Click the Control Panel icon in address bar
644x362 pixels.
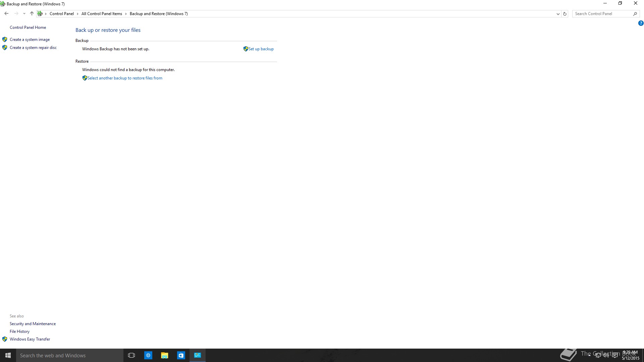(40, 14)
